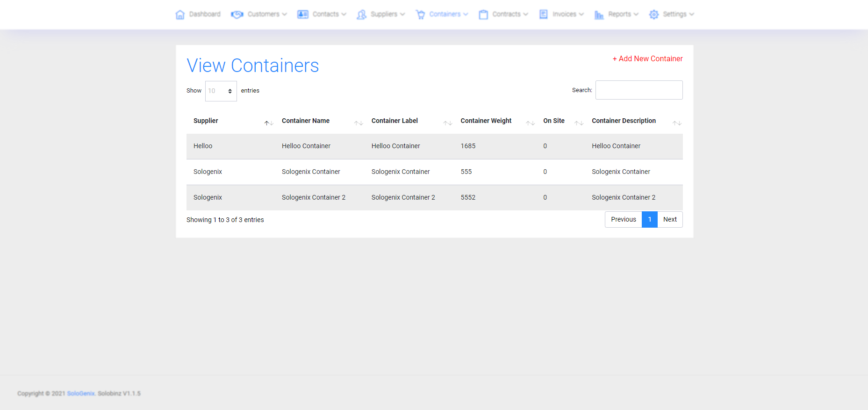
Task: Click the Customers handshake icon
Action: point(237,14)
